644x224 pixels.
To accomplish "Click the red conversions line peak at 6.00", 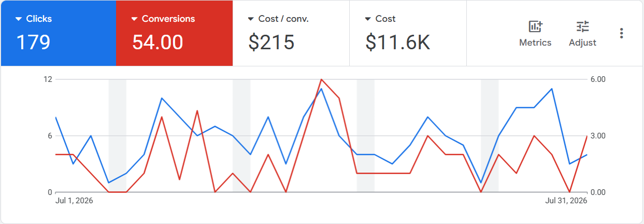I will point(321,79).
